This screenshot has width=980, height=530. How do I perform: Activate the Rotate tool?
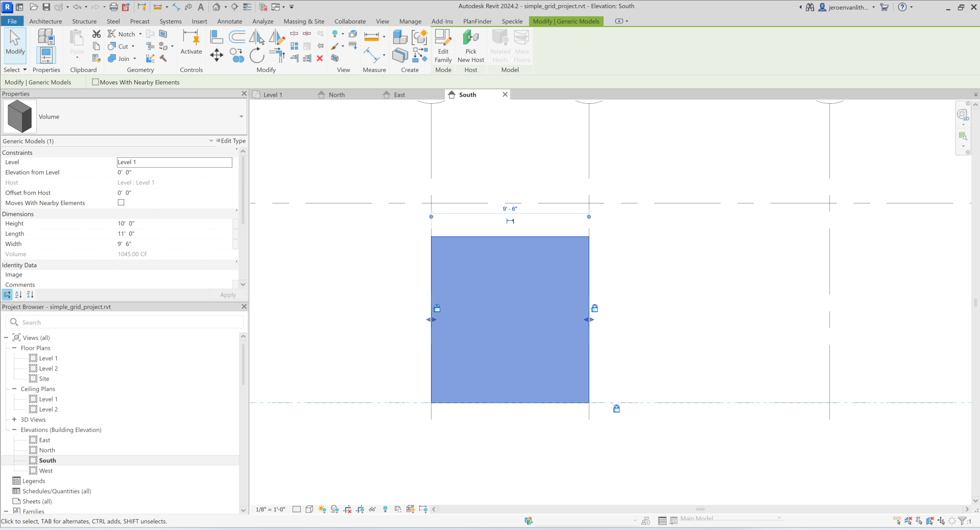pyautogui.click(x=257, y=55)
